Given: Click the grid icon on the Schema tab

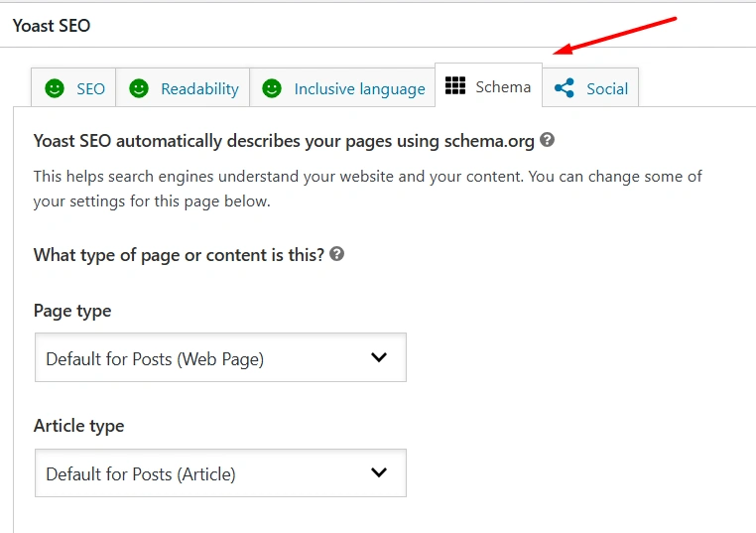Looking at the screenshot, I should point(455,86).
